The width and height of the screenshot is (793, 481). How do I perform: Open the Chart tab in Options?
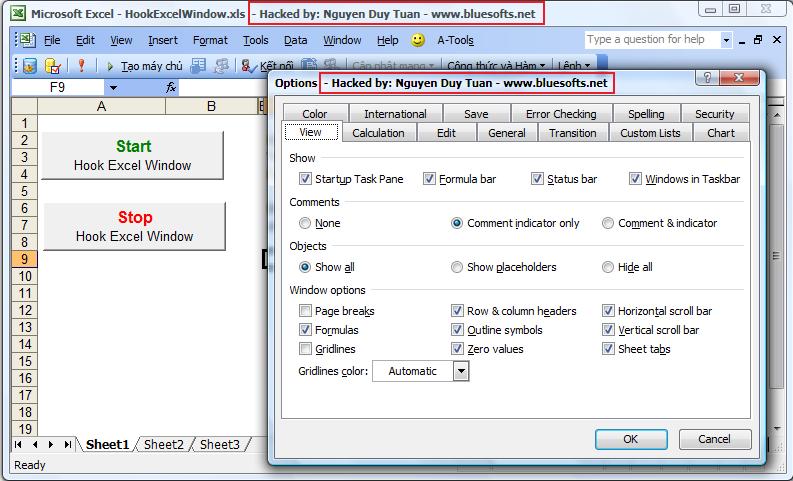point(721,133)
